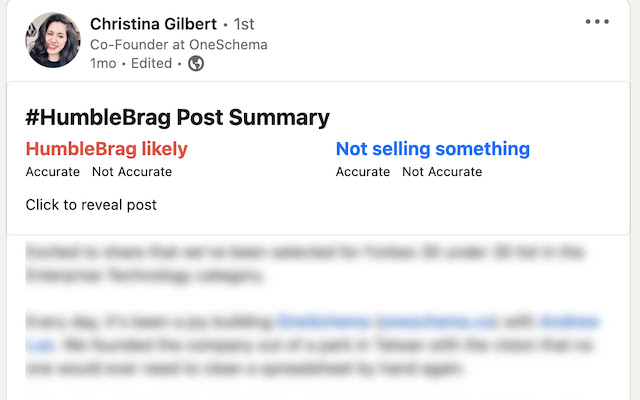Click the globe public visibility icon
The height and width of the screenshot is (400, 640).
196,64
